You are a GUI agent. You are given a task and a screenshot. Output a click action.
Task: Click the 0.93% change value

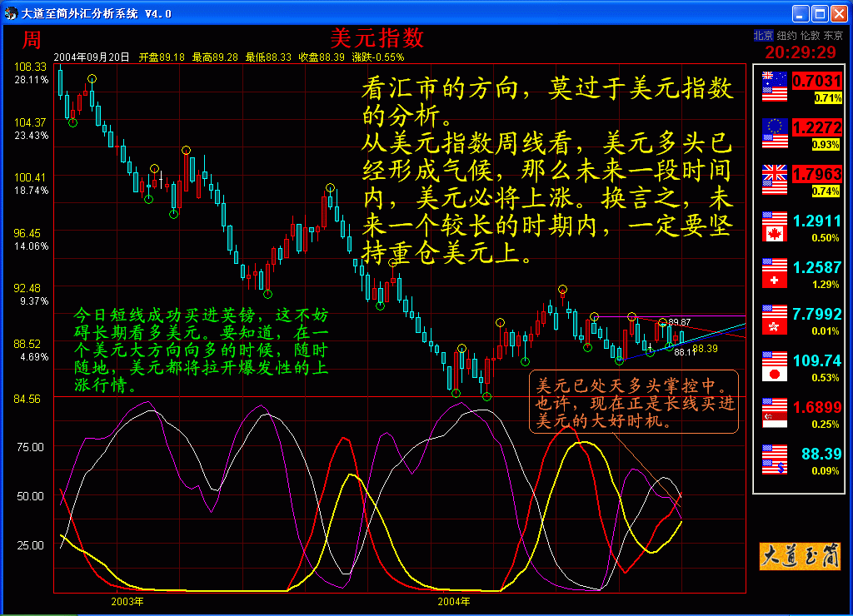point(826,145)
